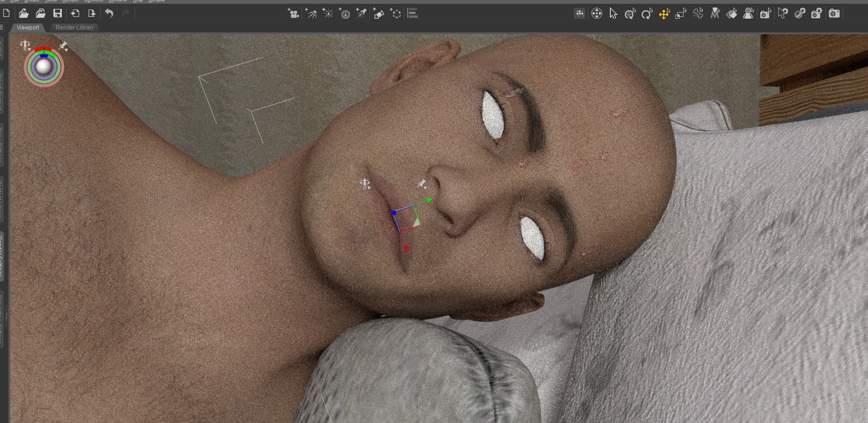Click the white sphere in the view cube

click(x=44, y=67)
